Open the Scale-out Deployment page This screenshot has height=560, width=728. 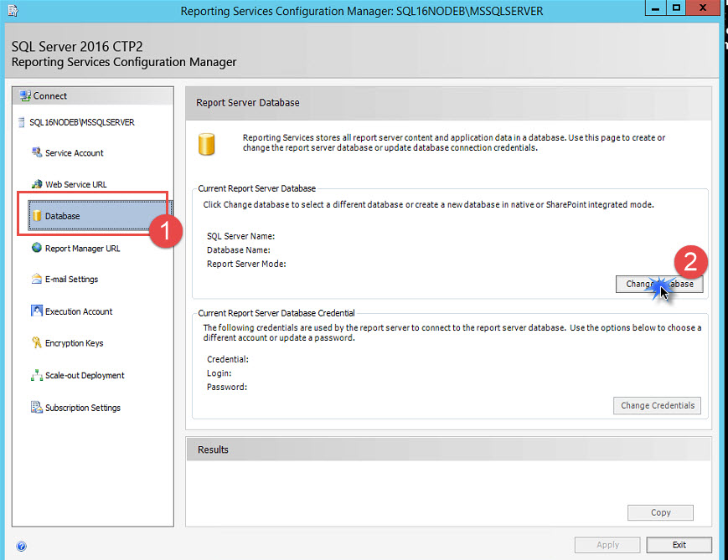click(x=85, y=375)
